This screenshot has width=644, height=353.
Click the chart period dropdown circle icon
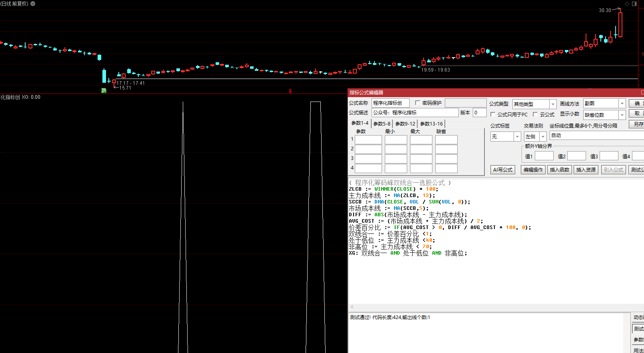[x=33, y=4]
